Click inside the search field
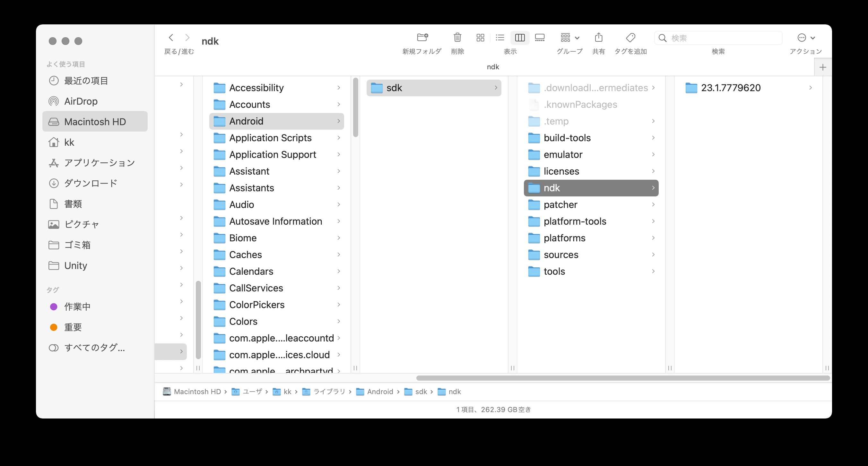Viewport: 868px width, 466px height. tap(718, 38)
